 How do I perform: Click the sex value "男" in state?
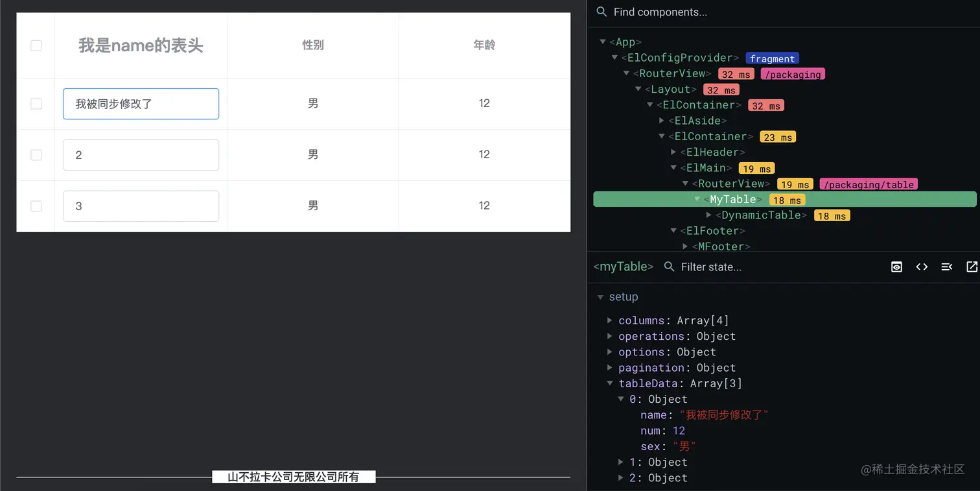click(684, 446)
